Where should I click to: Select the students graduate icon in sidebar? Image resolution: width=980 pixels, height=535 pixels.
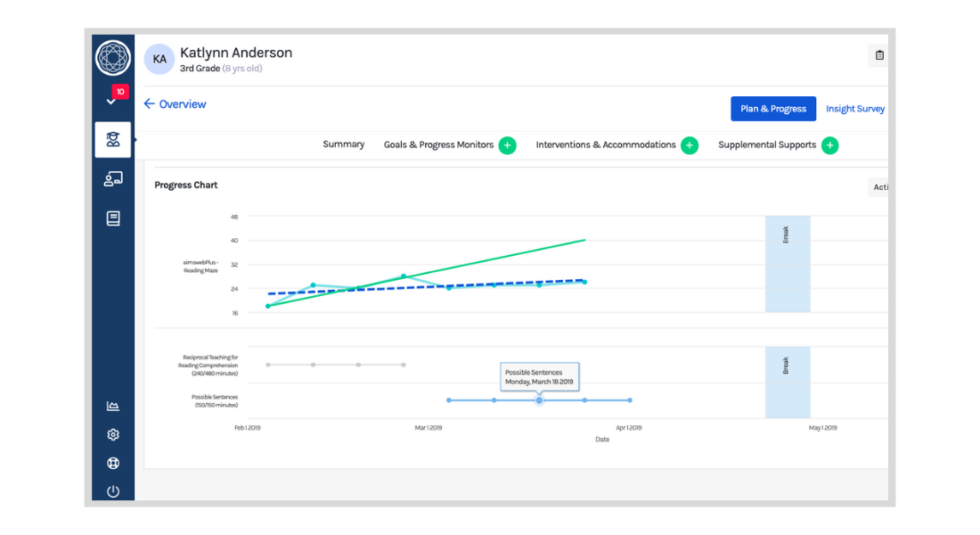[113, 140]
